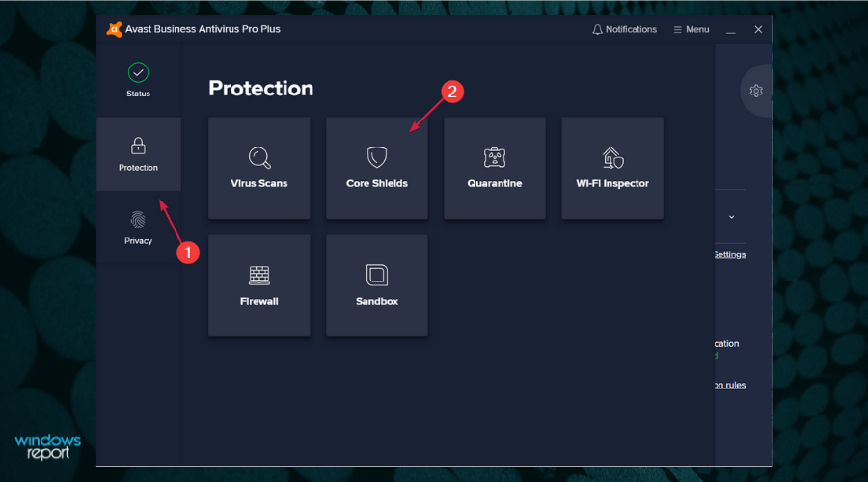This screenshot has height=482, width=868.
Task: Open the Sandbox tile
Action: click(x=377, y=285)
